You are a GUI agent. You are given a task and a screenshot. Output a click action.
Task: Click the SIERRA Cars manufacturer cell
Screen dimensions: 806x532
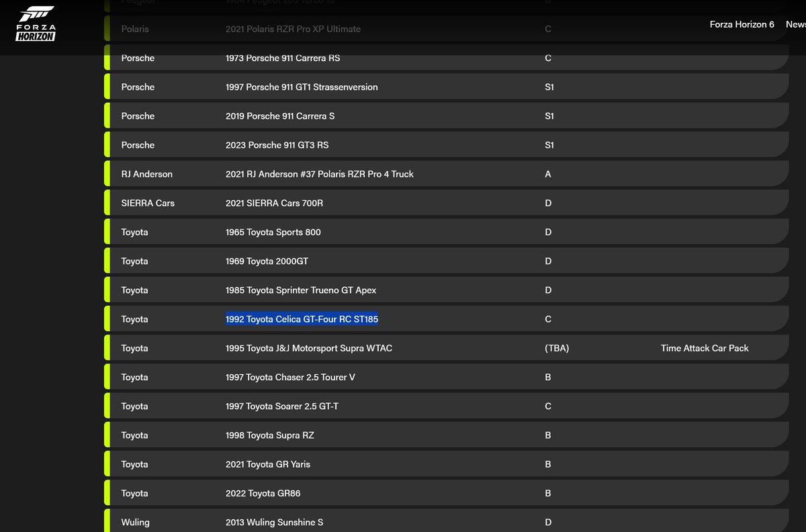(x=148, y=202)
